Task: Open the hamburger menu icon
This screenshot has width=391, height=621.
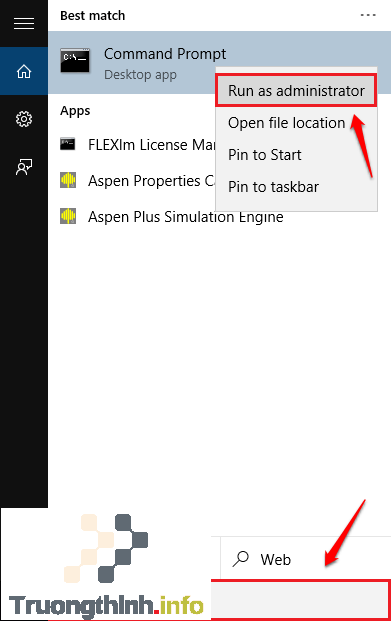Action: coord(24,24)
